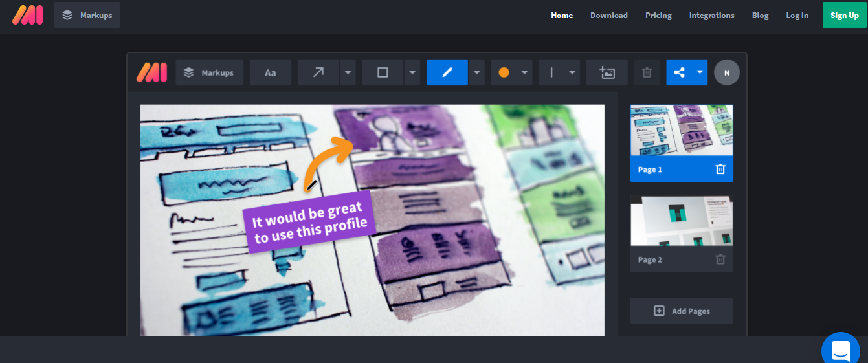
Task: Click the blue share icon
Action: (679, 72)
